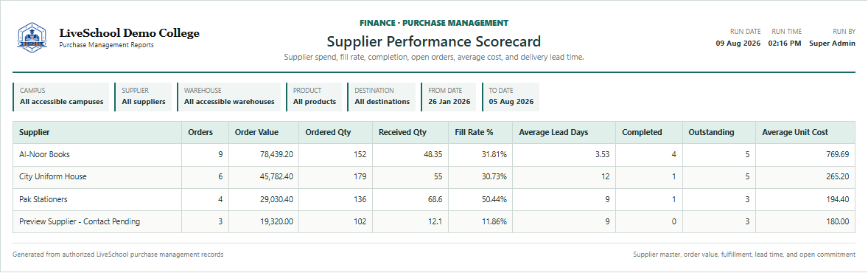The width and height of the screenshot is (868, 273).
Task: Click fill rate 11.86%
Action: 494,221
